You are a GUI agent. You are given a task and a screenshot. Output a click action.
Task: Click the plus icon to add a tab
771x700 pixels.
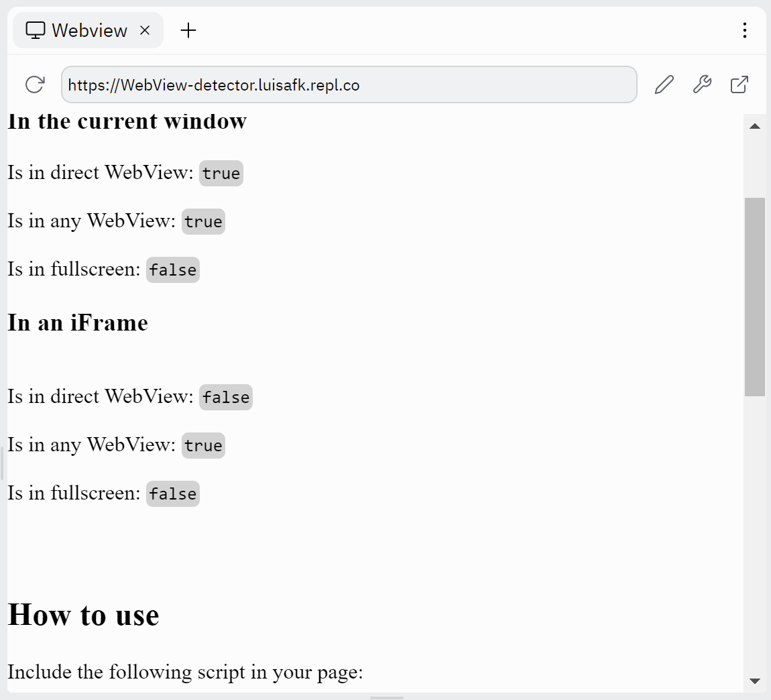pos(188,30)
